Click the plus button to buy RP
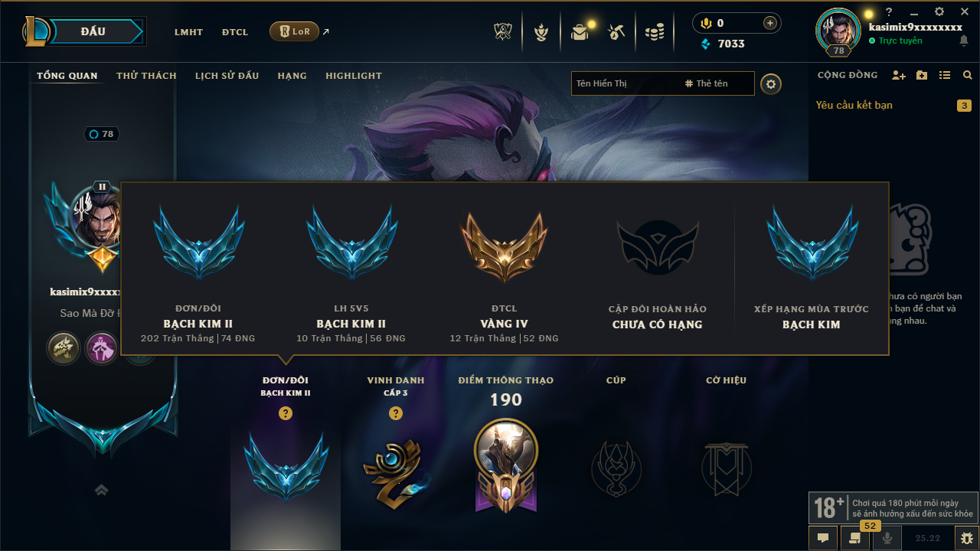The image size is (980, 551). point(770,23)
